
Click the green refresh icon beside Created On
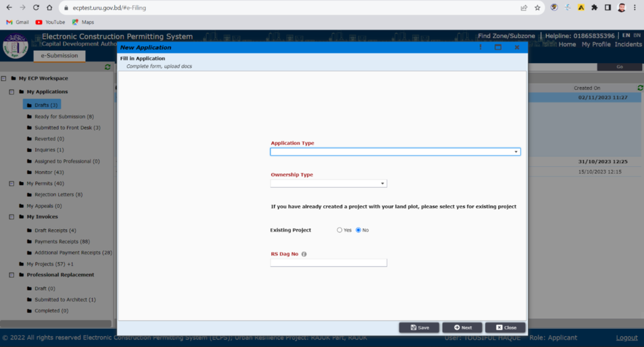pyautogui.click(x=640, y=88)
